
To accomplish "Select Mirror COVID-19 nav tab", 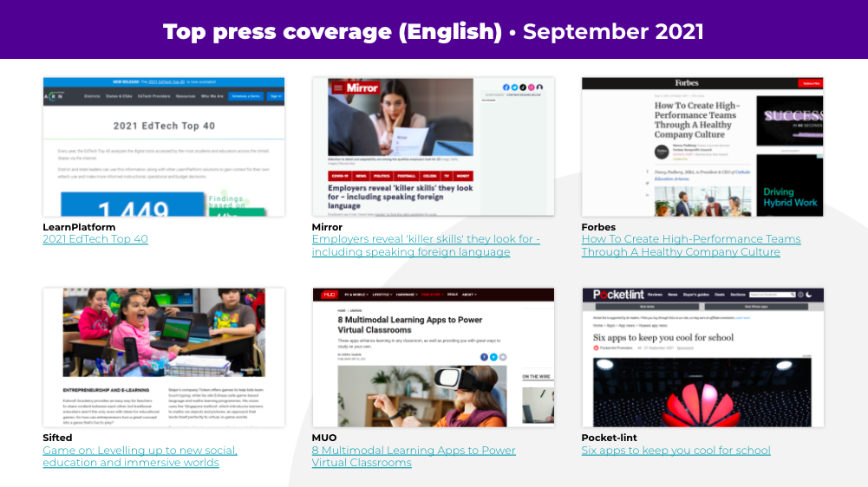I will point(339,176).
